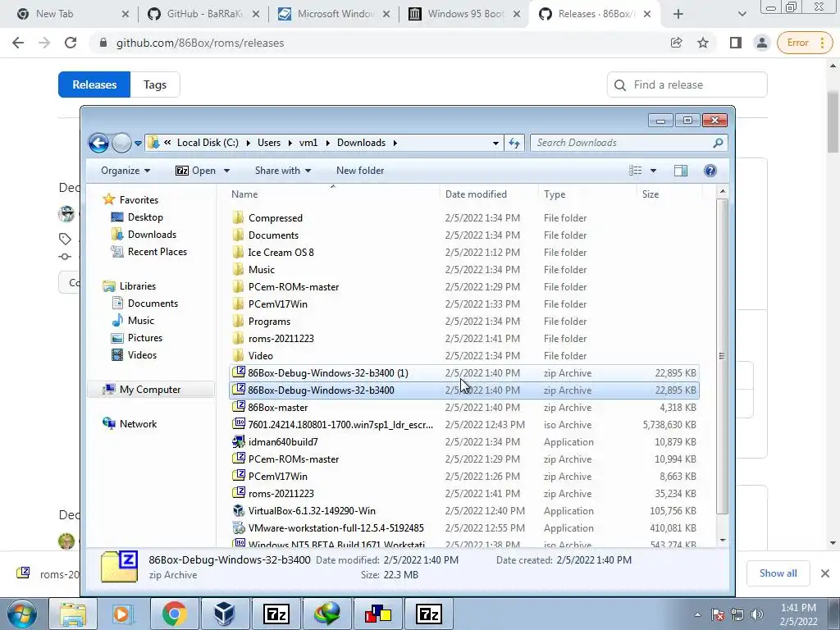Switch to the GitHub - BaRRaK tab
This screenshot has height=630, width=840.
click(x=204, y=14)
